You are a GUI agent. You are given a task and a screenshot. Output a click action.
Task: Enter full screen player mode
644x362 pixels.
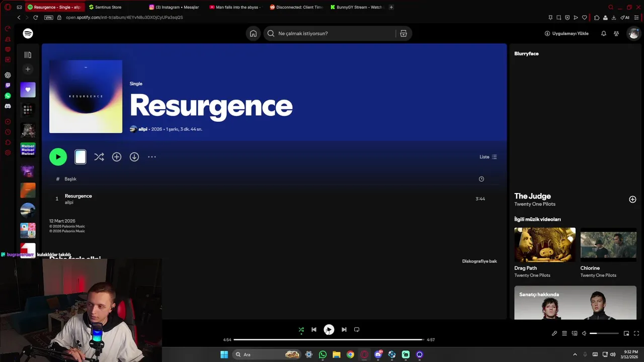pyautogui.click(x=636, y=333)
